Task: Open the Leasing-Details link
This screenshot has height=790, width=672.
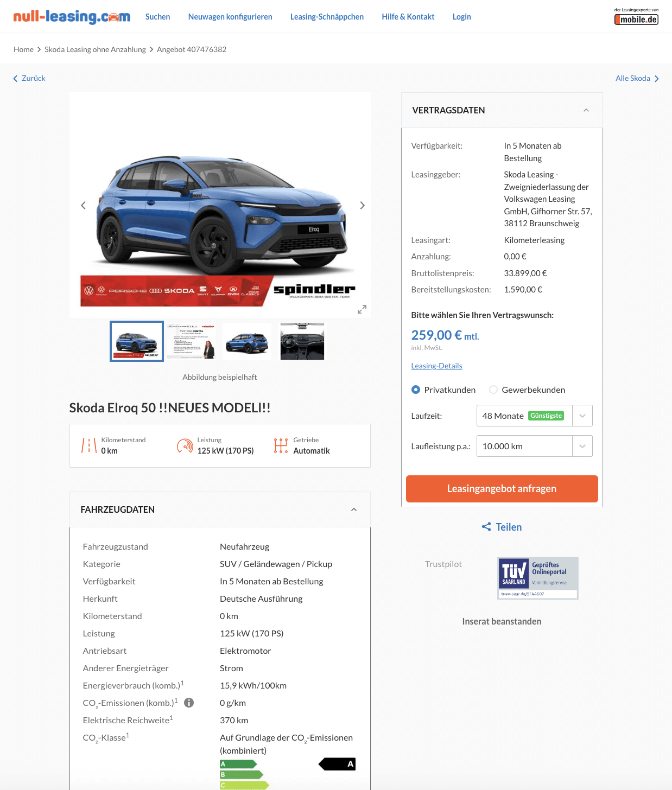Action: pyautogui.click(x=436, y=366)
